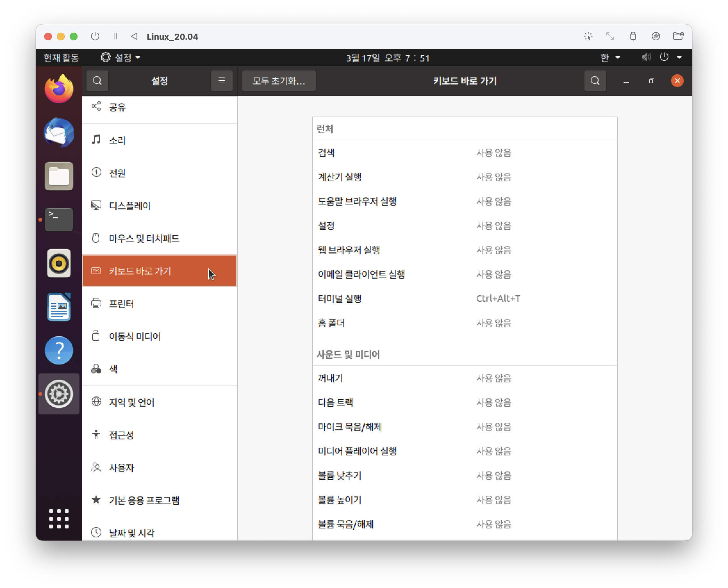Launch Thunderbird mail from the dock

pos(59,133)
